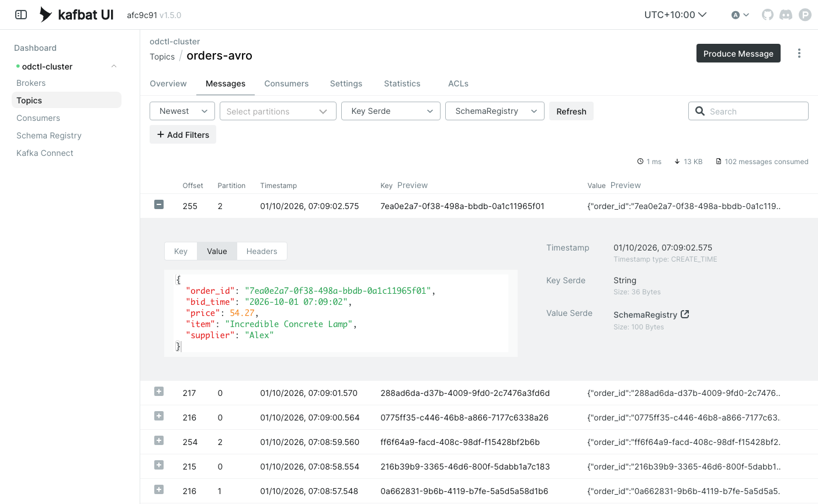Open the Consumers topic tab
The width and height of the screenshot is (818, 504).
pyautogui.click(x=286, y=84)
